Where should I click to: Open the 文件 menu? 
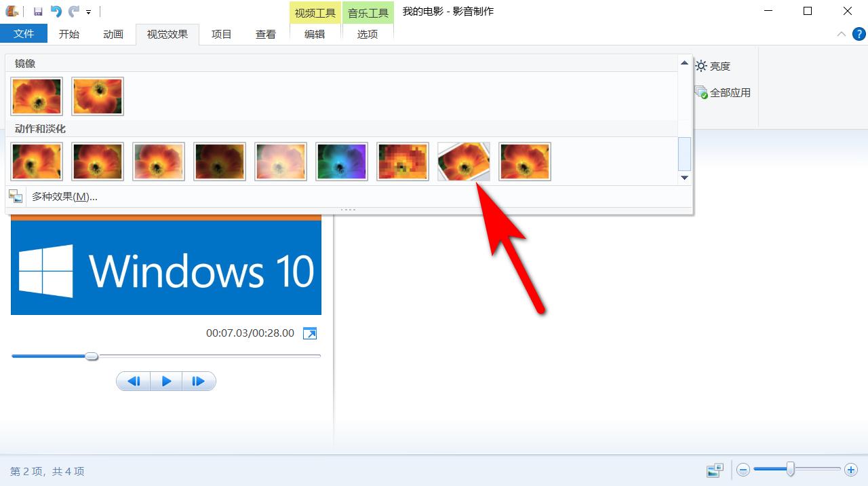(x=24, y=33)
